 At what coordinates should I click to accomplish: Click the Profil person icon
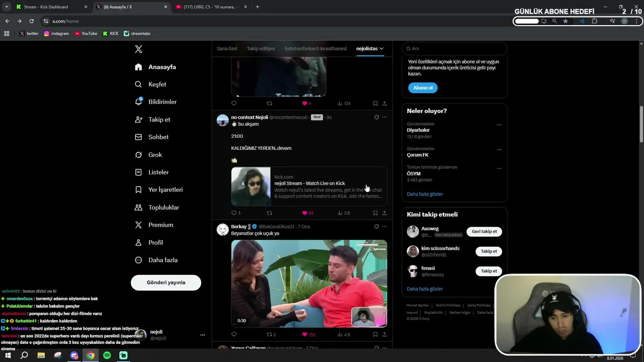click(138, 242)
